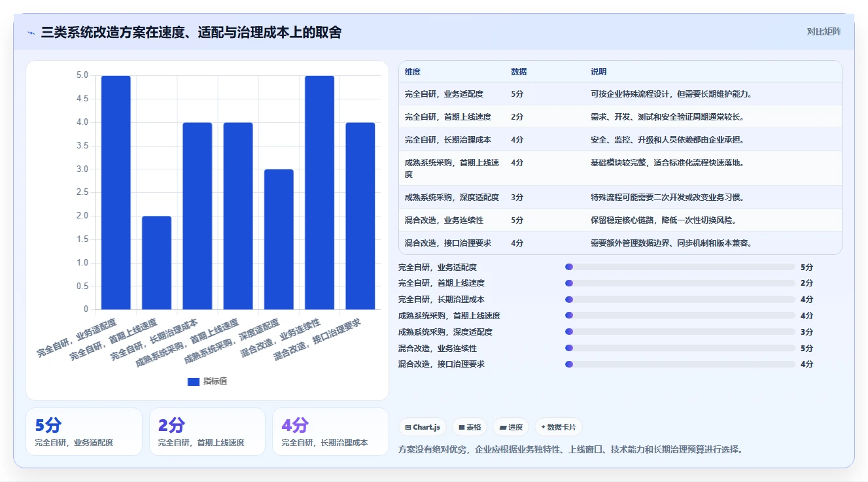Viewport: 868px width, 482px height.
Task: Click the 维度 table column header
Action: pos(413,72)
